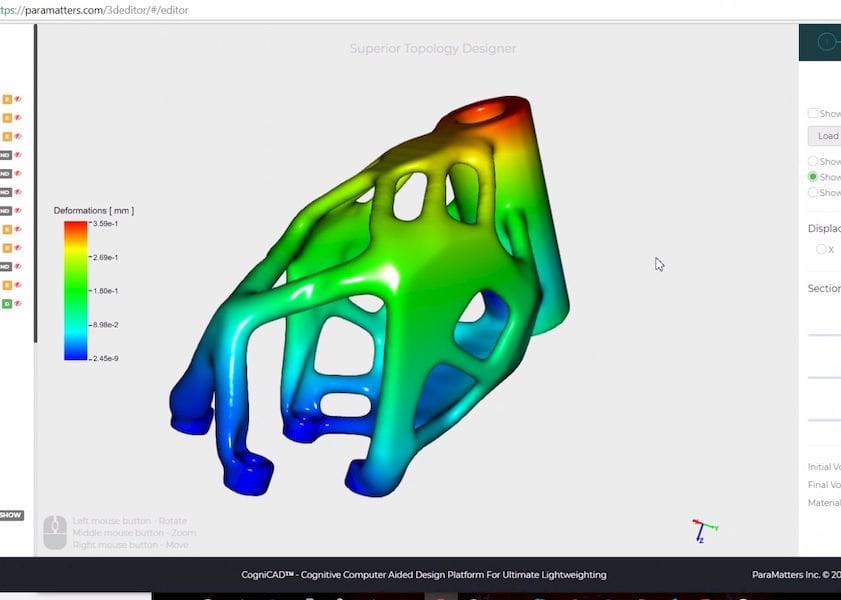
Task: Click the green D badge in left list
Action: 6,303
